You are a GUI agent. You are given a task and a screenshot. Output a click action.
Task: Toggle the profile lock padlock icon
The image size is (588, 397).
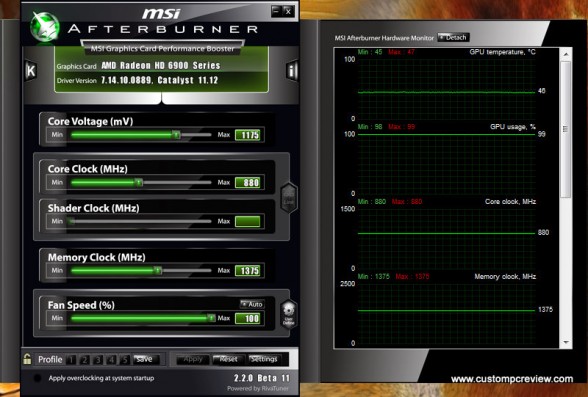click(27, 359)
